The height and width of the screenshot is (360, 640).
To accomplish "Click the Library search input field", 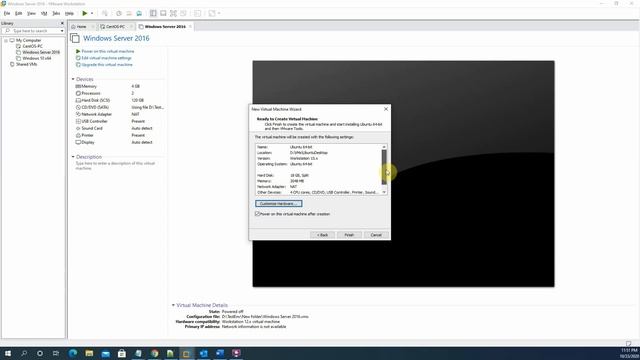I will tap(32, 31).
